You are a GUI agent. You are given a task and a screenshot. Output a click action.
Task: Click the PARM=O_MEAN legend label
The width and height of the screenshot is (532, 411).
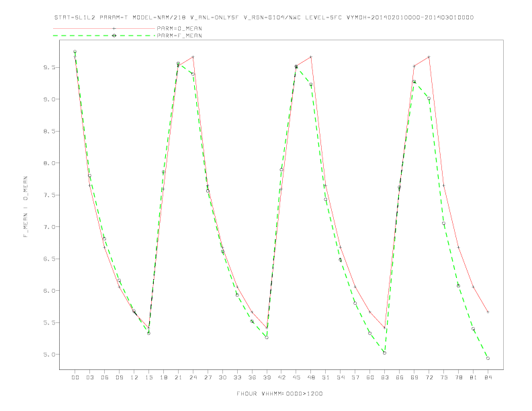tap(179, 28)
